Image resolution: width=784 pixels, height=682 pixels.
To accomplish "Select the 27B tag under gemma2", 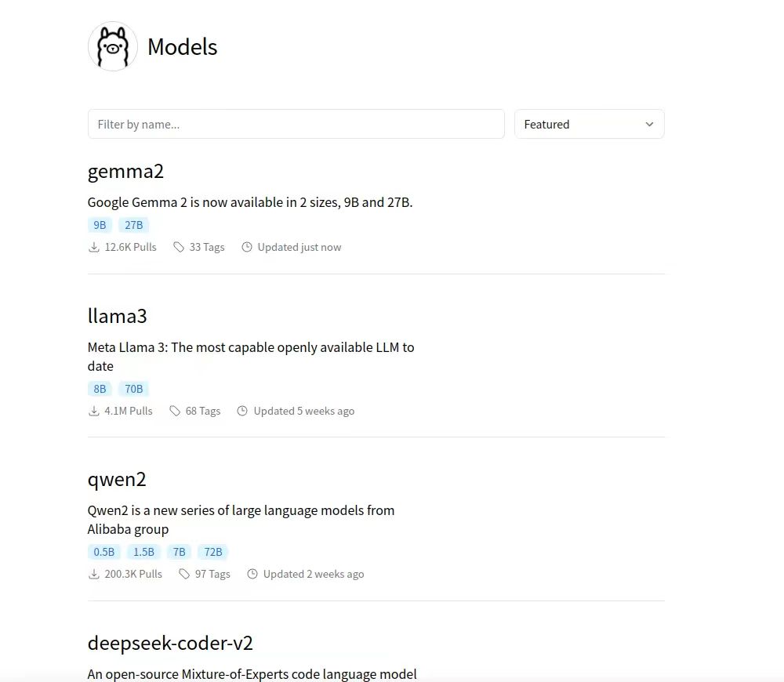I will [133, 225].
